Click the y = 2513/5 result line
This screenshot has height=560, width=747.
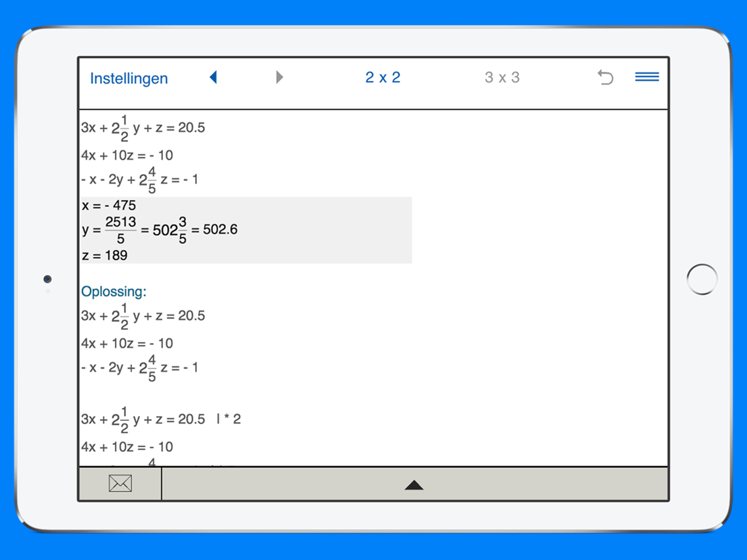(160, 230)
